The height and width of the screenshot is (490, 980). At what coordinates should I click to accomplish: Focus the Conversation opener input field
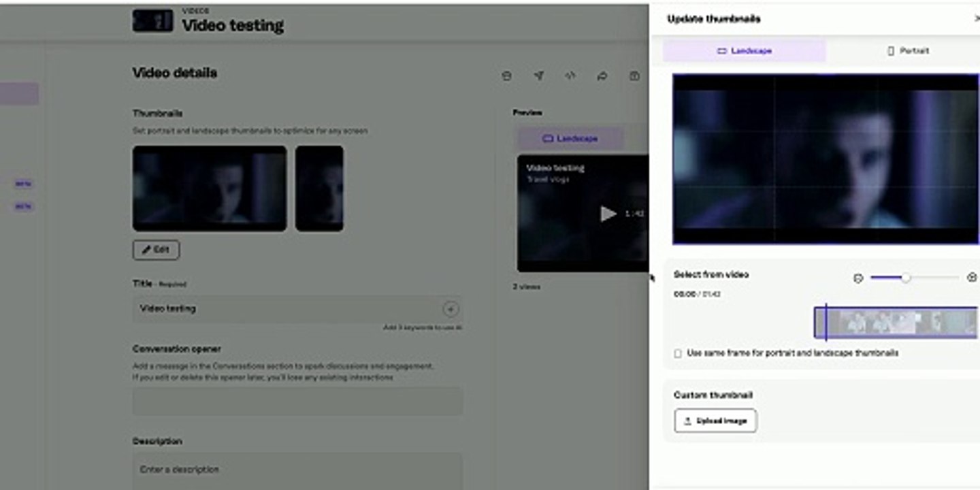[x=297, y=402]
